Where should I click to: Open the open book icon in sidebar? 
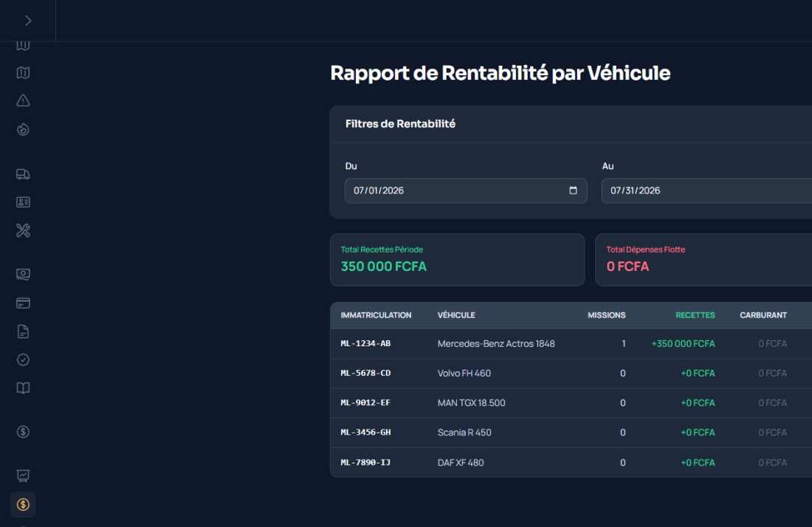point(23,387)
